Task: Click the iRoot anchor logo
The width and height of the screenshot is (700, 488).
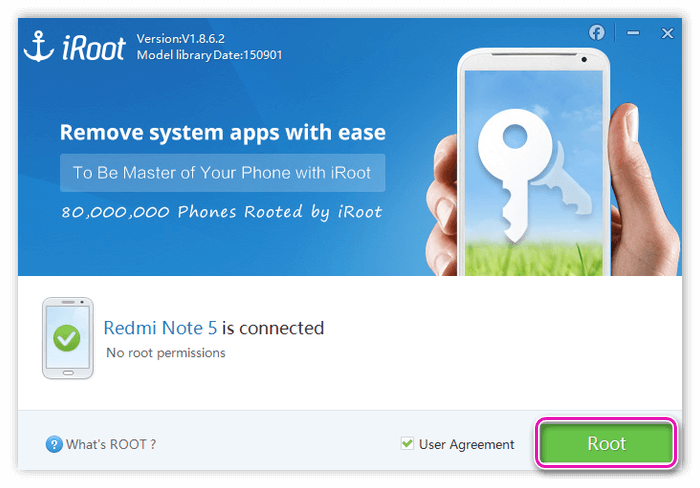Action: 39,46
